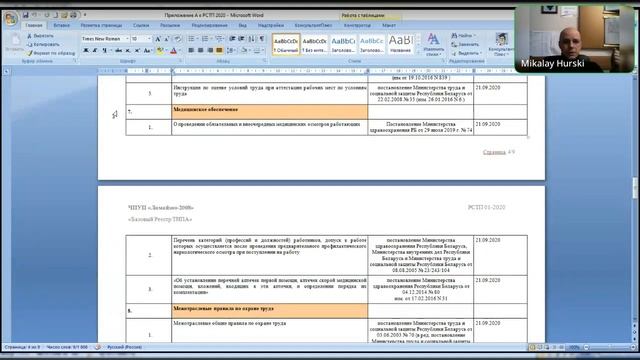
Task: Apply bulleted list
Action: coord(191,39)
